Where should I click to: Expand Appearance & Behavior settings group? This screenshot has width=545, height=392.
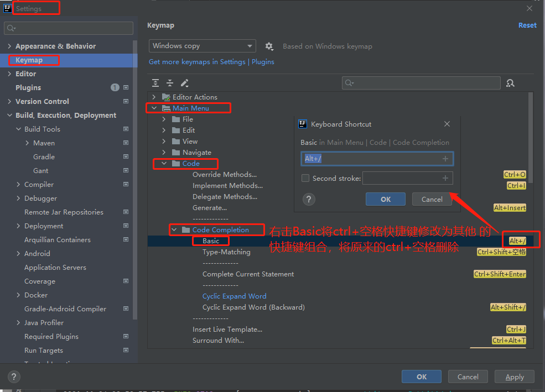[x=9, y=46]
